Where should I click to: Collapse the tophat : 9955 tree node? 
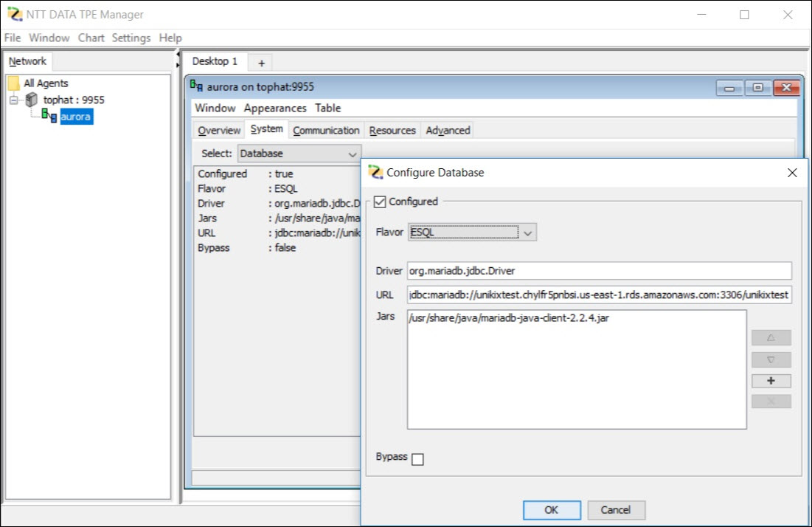tap(13, 100)
